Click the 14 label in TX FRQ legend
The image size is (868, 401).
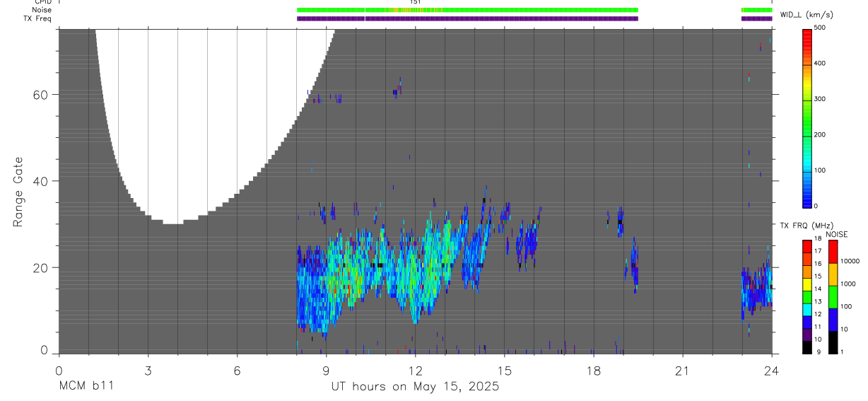[817, 289]
